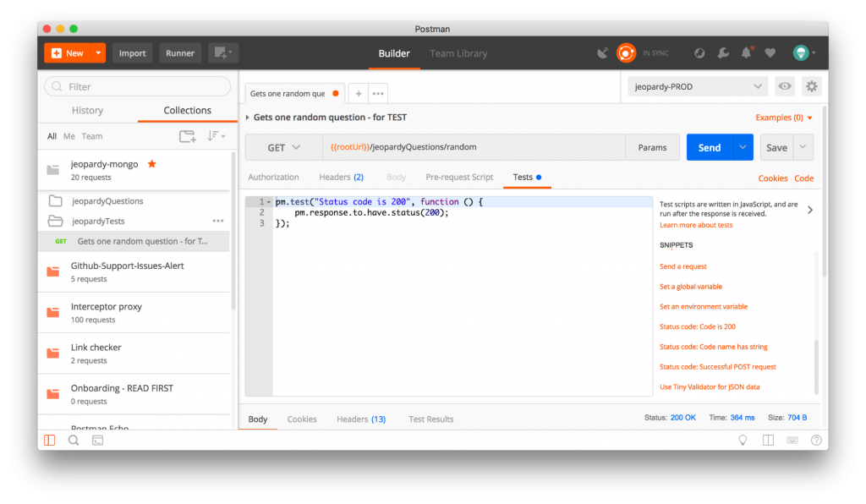Open the Postman console icon
The image size is (866, 504).
(98, 440)
